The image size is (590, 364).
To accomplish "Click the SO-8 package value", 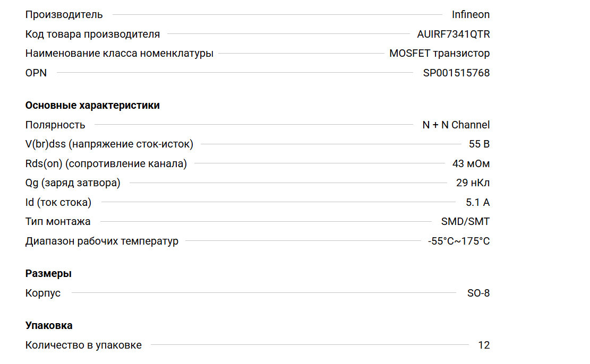I will 478,293.
